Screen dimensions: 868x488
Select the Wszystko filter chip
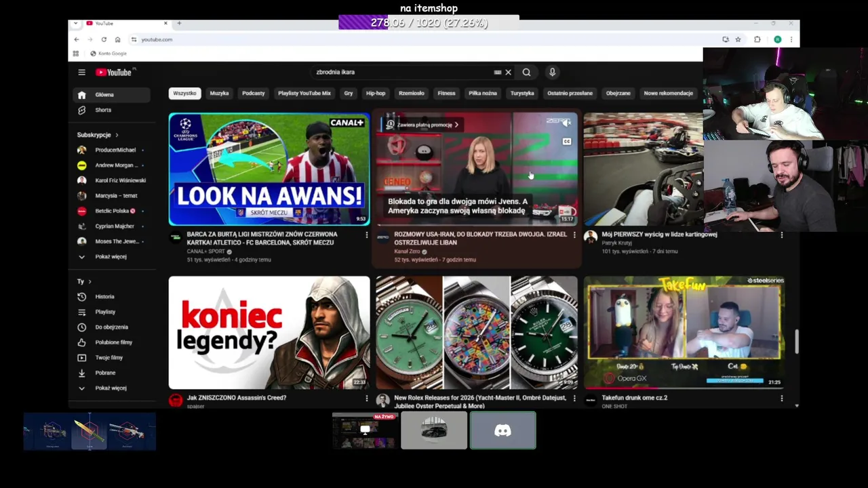[x=184, y=93]
